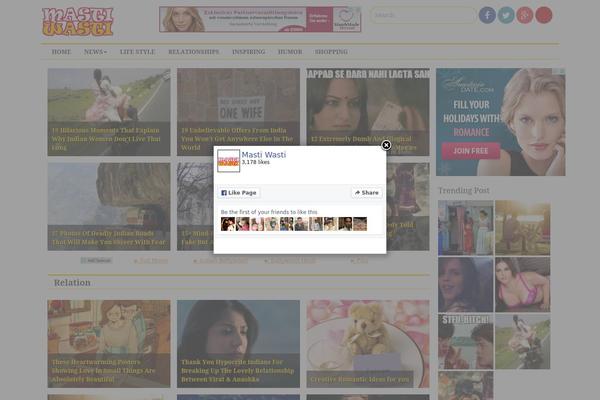The image size is (600, 400).
Task: Click the Share button in popup
Action: pyautogui.click(x=367, y=193)
